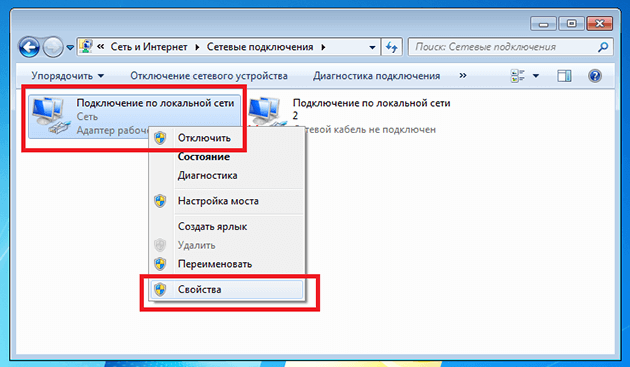The width and height of the screenshot is (630, 367).
Task: Click the Back navigation arrow button
Action: coord(29,47)
